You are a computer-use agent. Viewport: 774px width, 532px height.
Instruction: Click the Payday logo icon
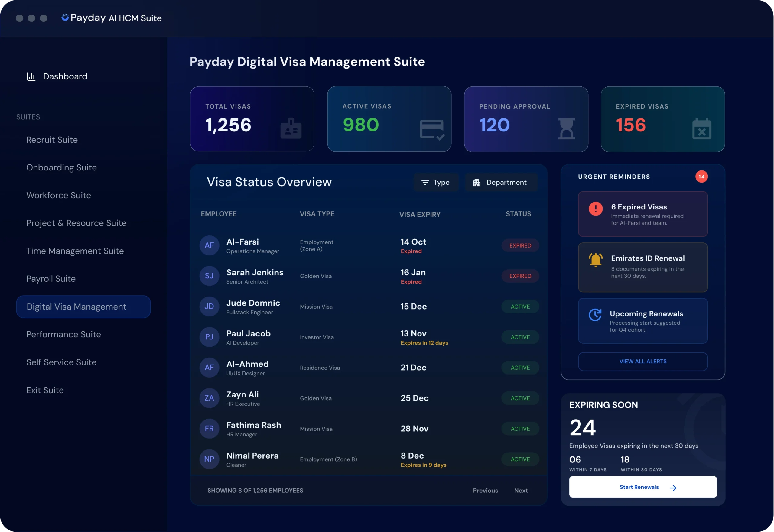tap(65, 17)
